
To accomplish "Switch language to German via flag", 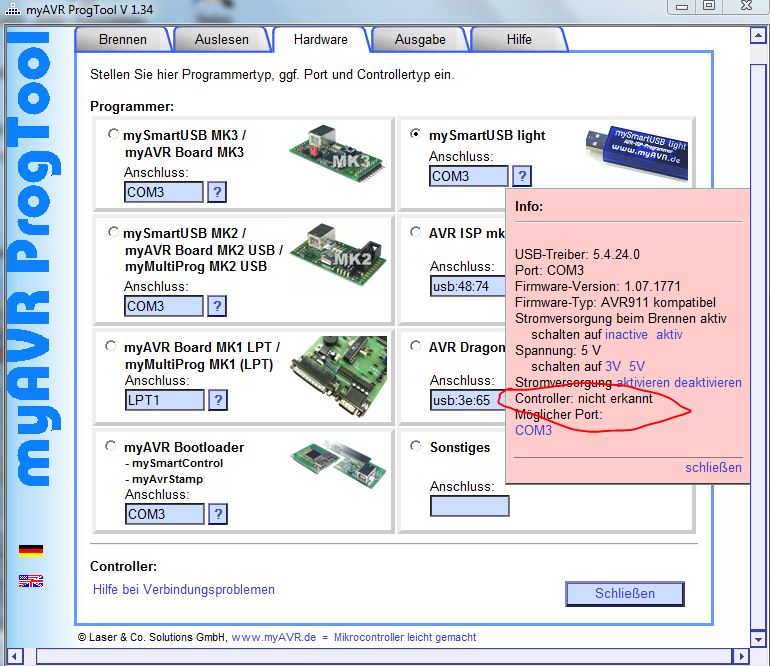I will (x=31, y=551).
